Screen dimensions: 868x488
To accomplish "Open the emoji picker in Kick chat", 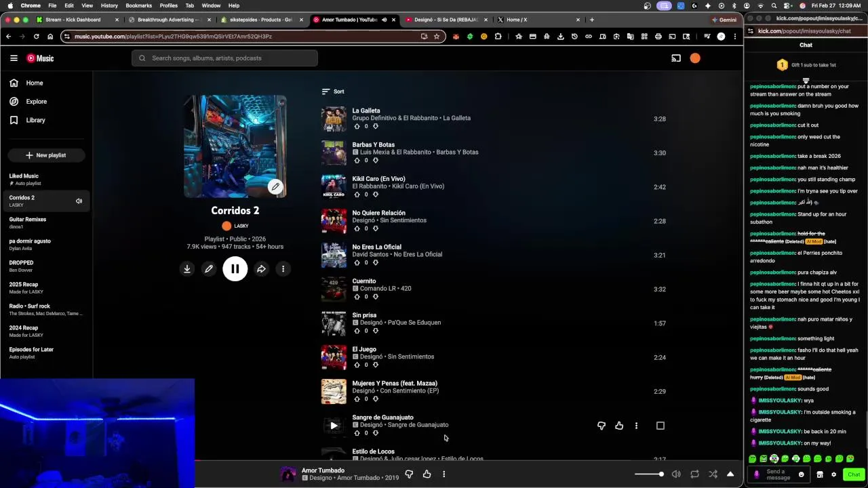I will tap(801, 474).
